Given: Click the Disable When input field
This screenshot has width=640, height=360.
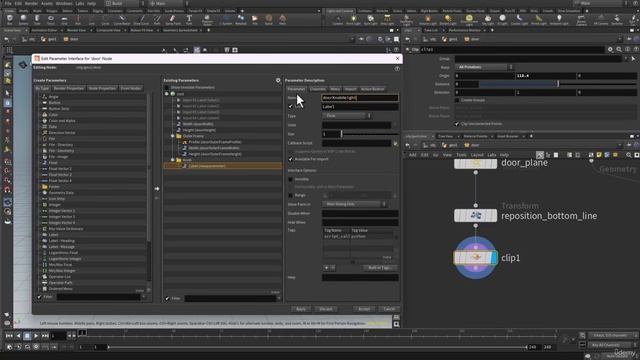Looking at the screenshot, I should click(x=360, y=213).
